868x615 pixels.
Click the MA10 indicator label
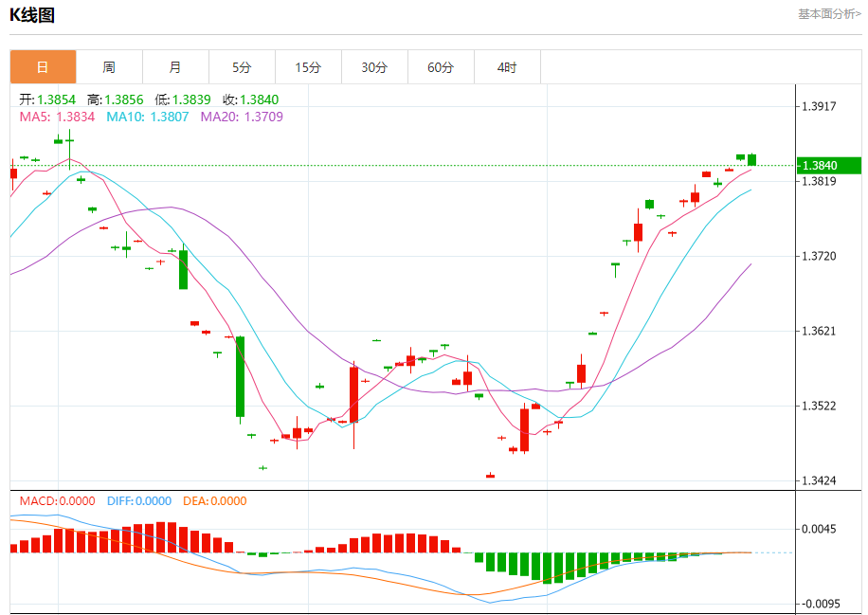pyautogui.click(x=147, y=117)
